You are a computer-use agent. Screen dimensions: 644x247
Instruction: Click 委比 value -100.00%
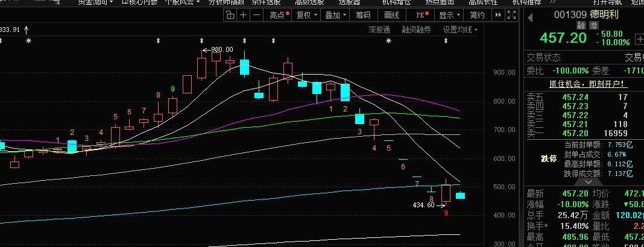570,70
